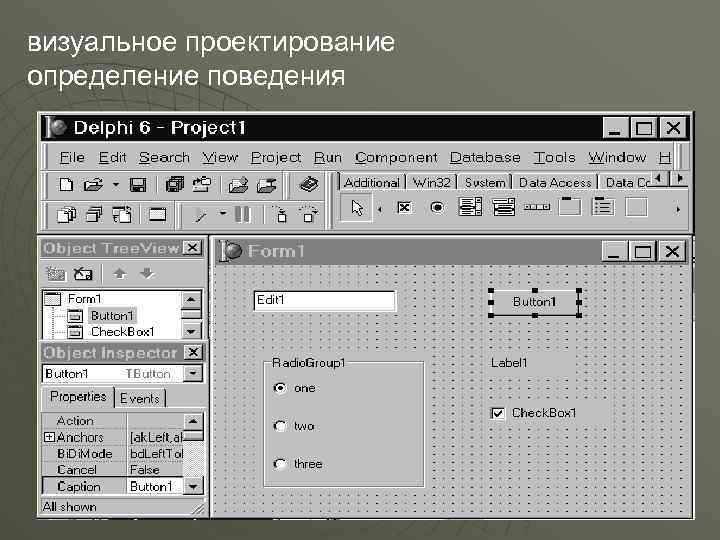Screen dimensions: 720x540
Task: Select the RadioGroup component in palette
Action: click(x=602, y=206)
